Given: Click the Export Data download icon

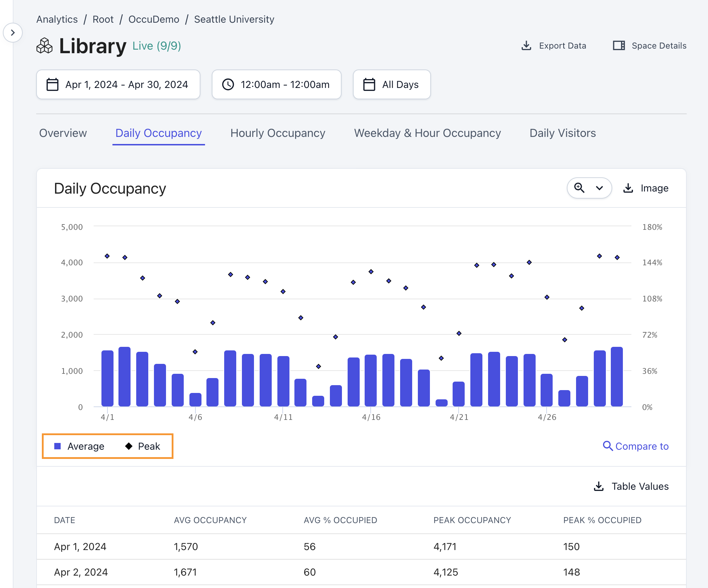Looking at the screenshot, I should pos(526,46).
